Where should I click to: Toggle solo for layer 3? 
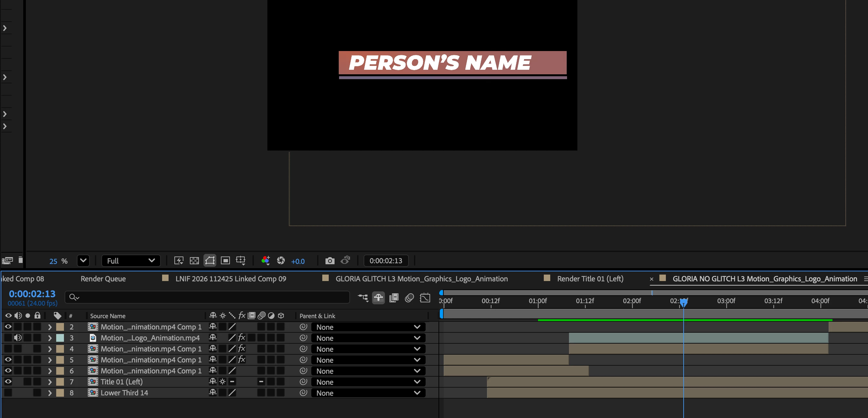(x=28, y=338)
